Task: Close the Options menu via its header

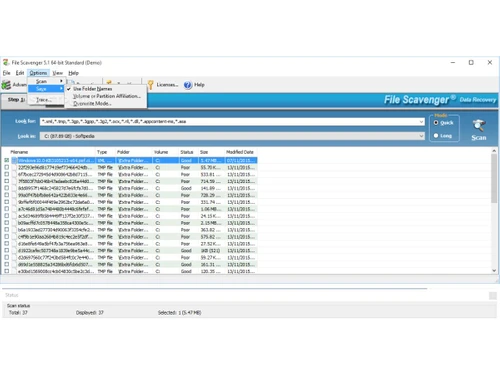Action: click(x=38, y=73)
